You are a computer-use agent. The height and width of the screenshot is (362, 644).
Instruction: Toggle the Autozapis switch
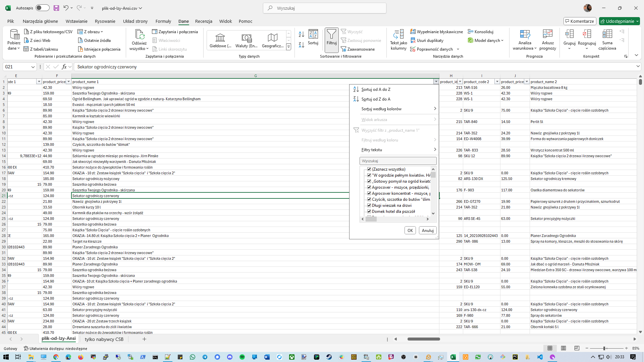42,8
